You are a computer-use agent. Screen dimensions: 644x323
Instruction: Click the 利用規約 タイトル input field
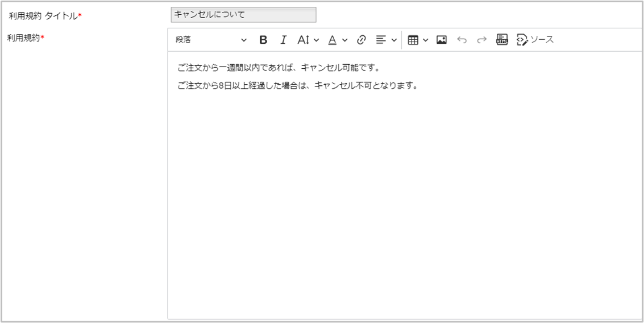click(243, 15)
